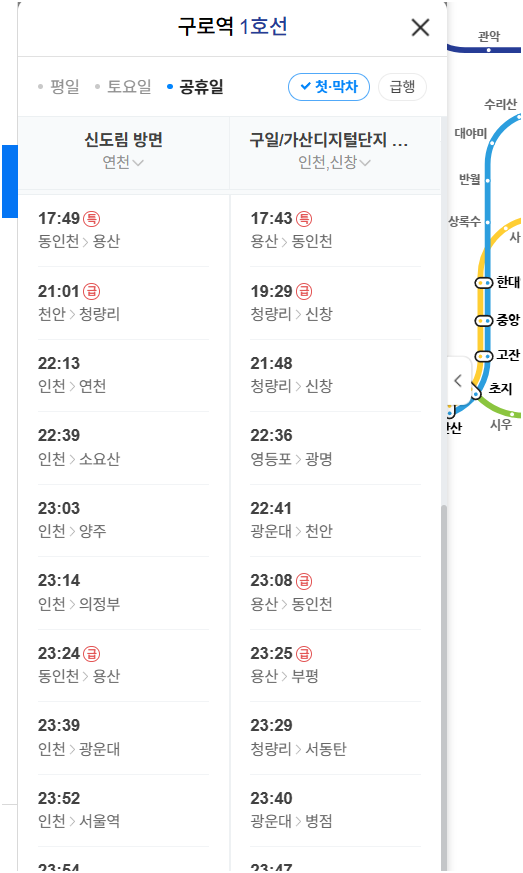Toggle the 급행 filter button
The height and width of the screenshot is (873, 523).
(402, 87)
